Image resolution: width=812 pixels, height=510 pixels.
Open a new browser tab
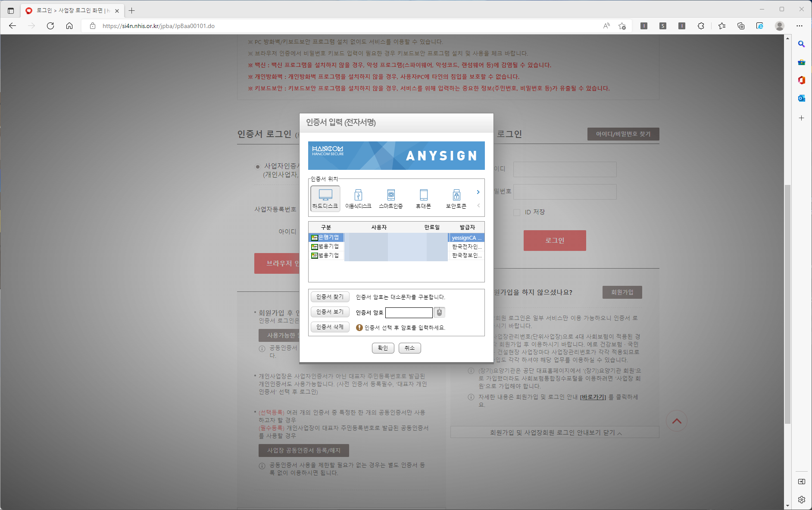pos(132,10)
